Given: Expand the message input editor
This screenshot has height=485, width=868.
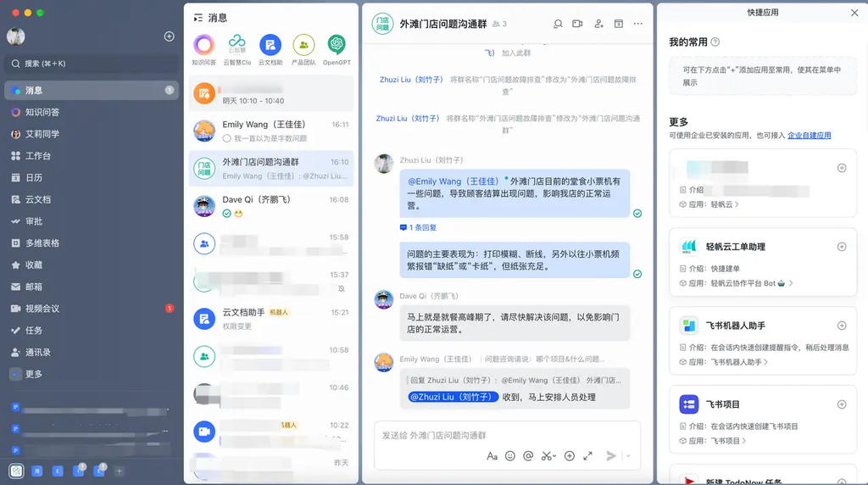Looking at the screenshot, I should [x=587, y=455].
